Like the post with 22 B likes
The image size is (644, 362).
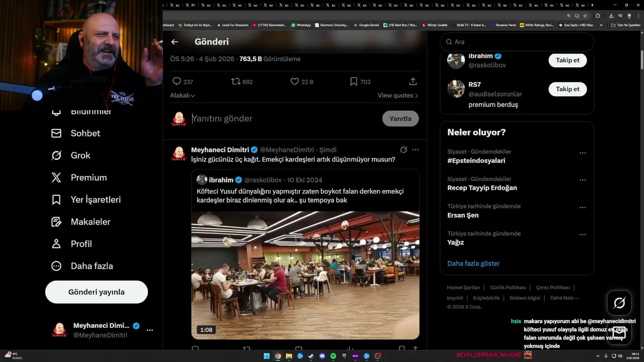(x=295, y=81)
